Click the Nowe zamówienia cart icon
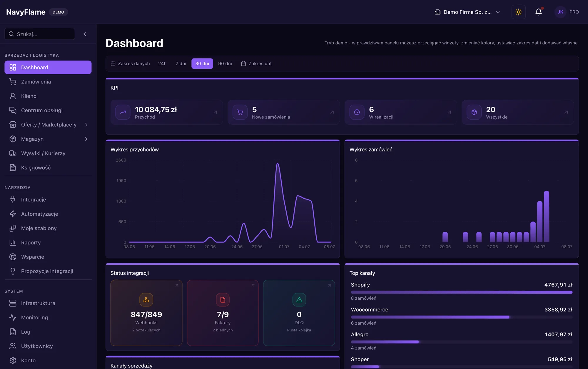The width and height of the screenshot is (588, 369). point(240,112)
